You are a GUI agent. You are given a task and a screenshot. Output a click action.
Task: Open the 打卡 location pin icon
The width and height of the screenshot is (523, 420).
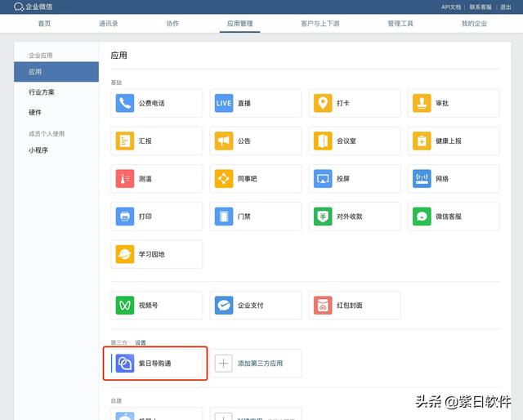tap(323, 103)
